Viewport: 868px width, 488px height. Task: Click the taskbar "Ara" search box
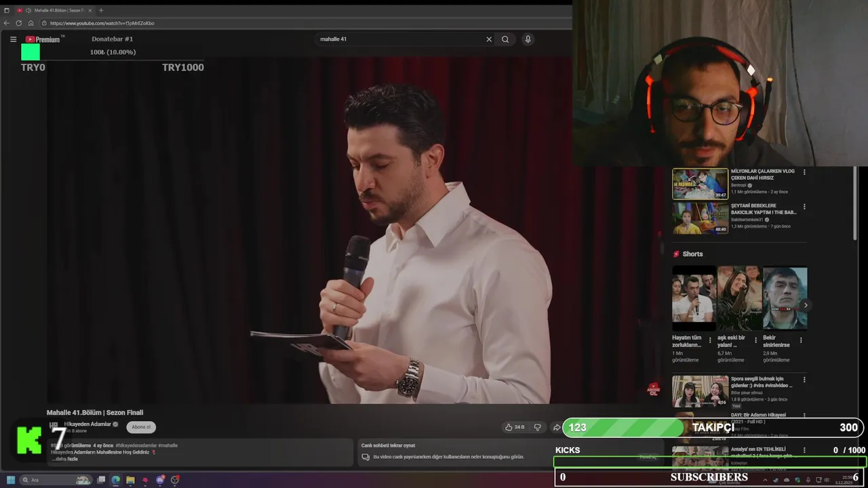[57, 480]
